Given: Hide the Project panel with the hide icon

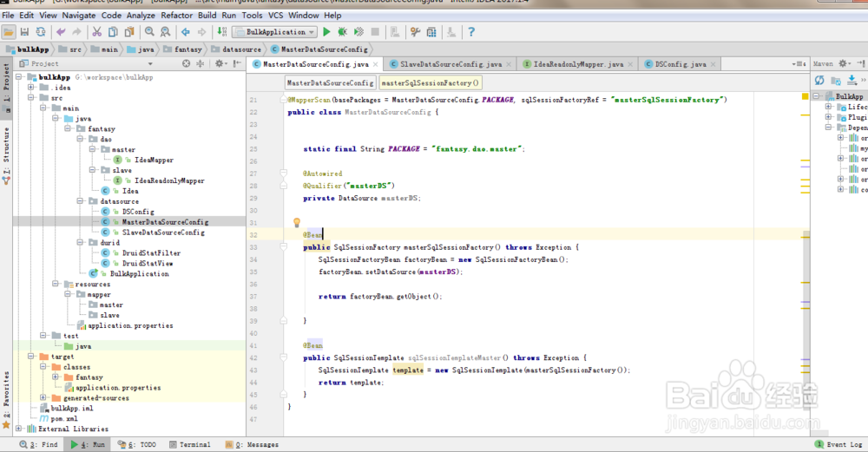Looking at the screenshot, I should point(238,63).
